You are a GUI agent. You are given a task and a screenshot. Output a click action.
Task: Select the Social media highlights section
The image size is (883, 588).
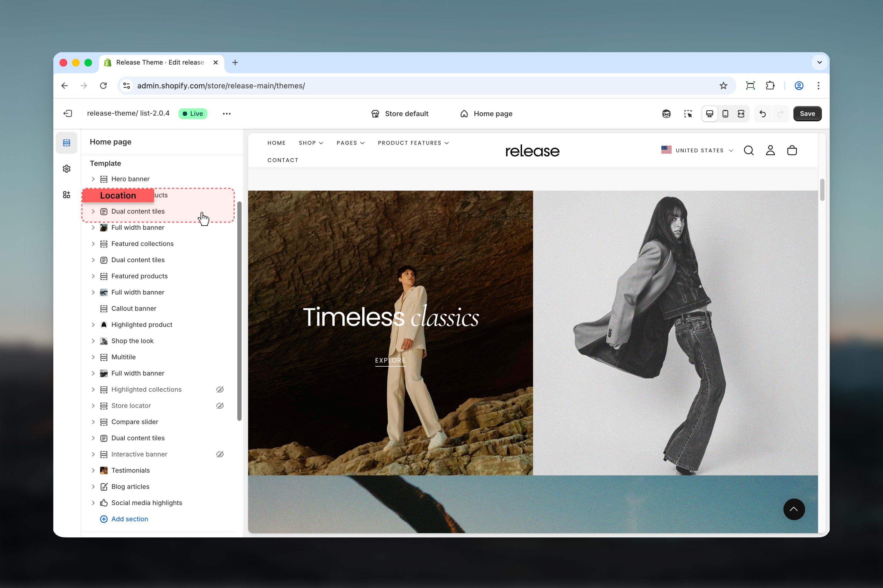click(147, 502)
